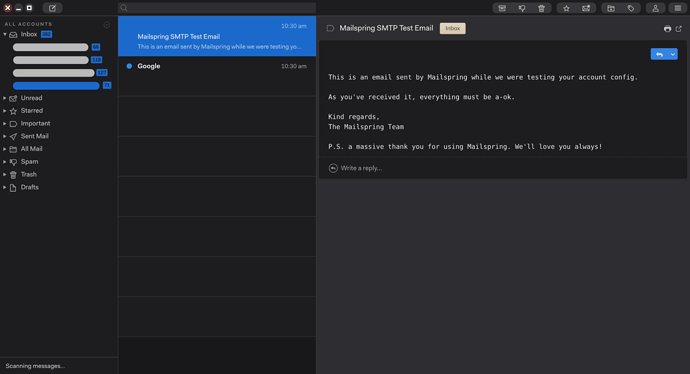This screenshot has height=374, width=690.
Task: Open the Trash folder label
Action: coord(29,175)
